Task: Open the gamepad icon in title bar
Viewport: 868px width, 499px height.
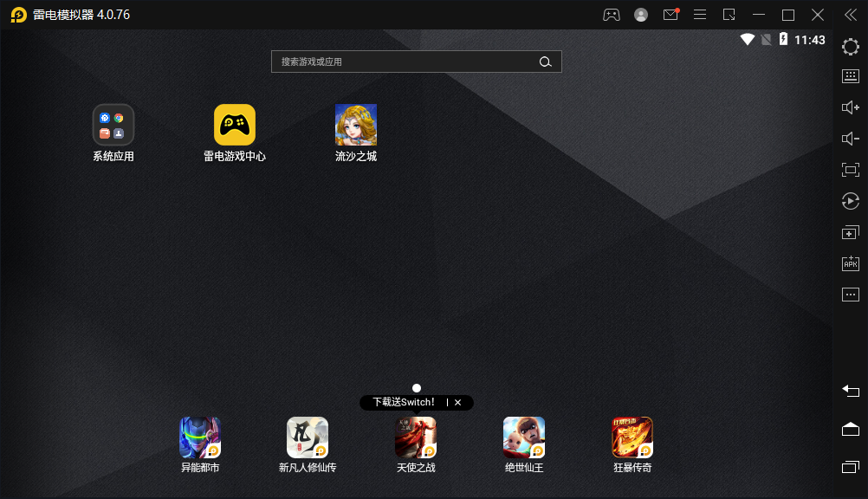Action: pos(611,15)
